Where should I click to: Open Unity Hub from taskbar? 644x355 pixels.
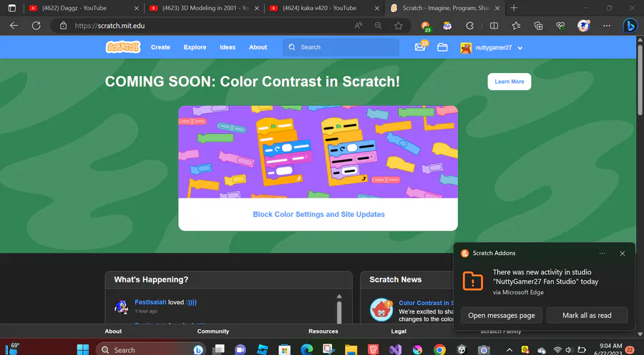[462, 350]
